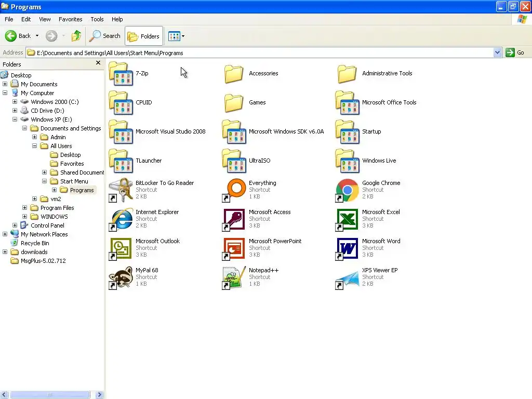The image size is (532, 399).
Task: Open the Games folder icon
Action: [x=234, y=103]
